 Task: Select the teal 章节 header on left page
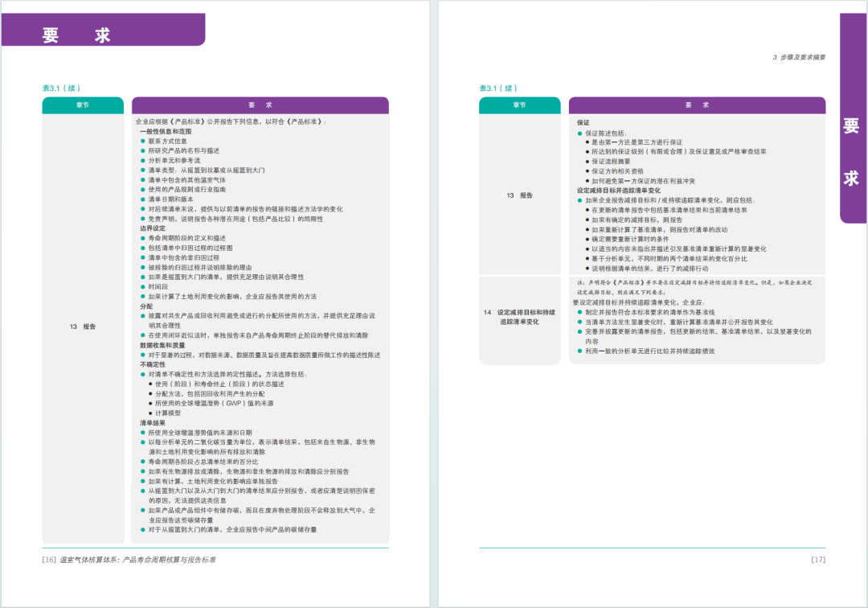[x=83, y=105]
